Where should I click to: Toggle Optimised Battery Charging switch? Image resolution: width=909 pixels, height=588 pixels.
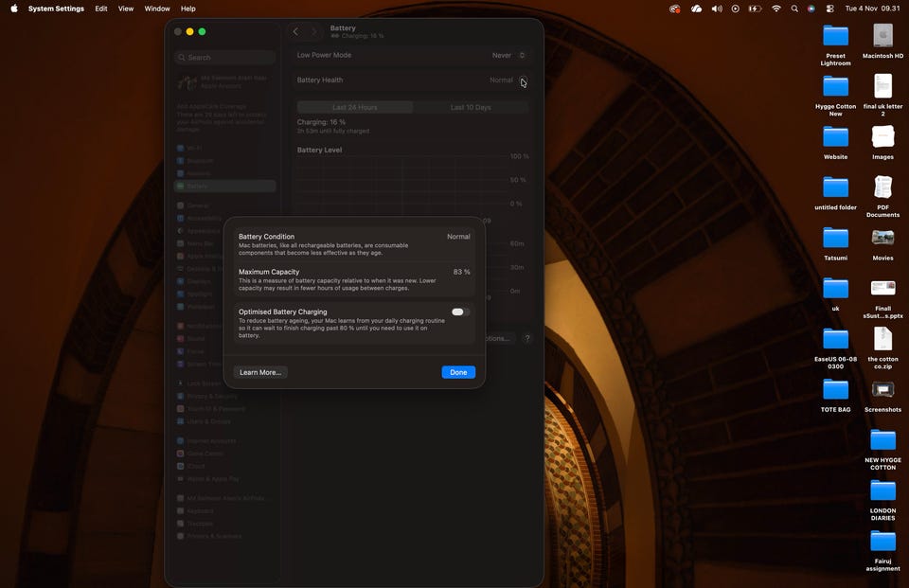tap(460, 312)
